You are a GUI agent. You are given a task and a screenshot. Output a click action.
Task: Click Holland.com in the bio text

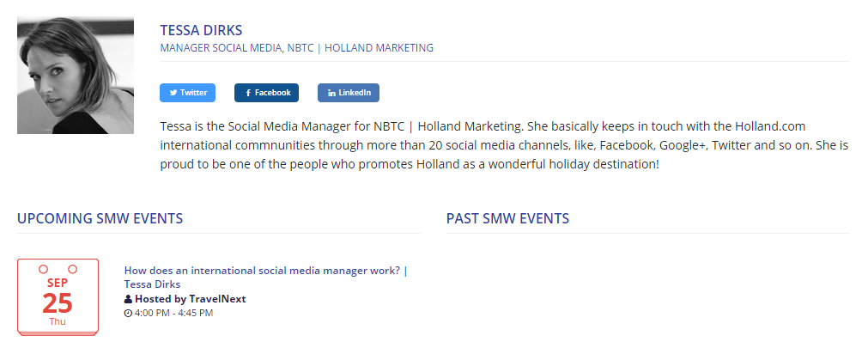click(770, 126)
